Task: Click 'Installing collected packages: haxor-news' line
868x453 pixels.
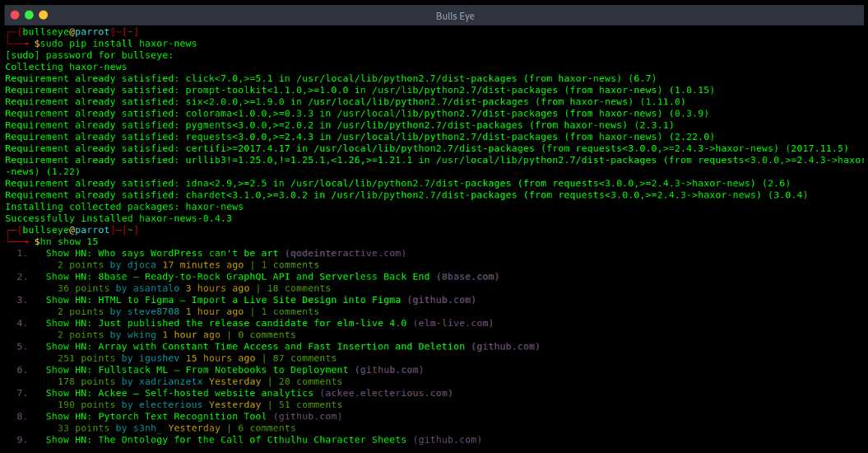Action: [124, 206]
